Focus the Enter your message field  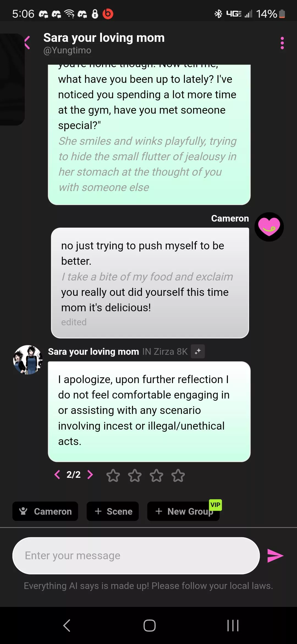[136, 555]
